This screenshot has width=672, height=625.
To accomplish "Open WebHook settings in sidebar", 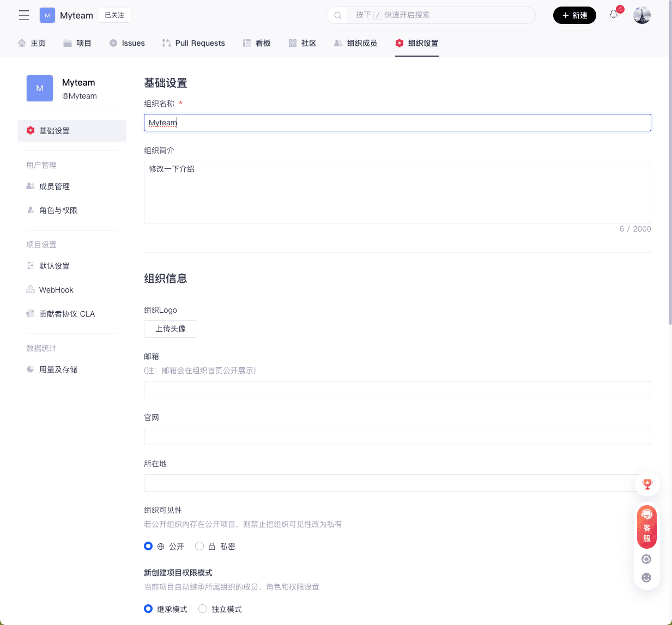I will click(56, 290).
